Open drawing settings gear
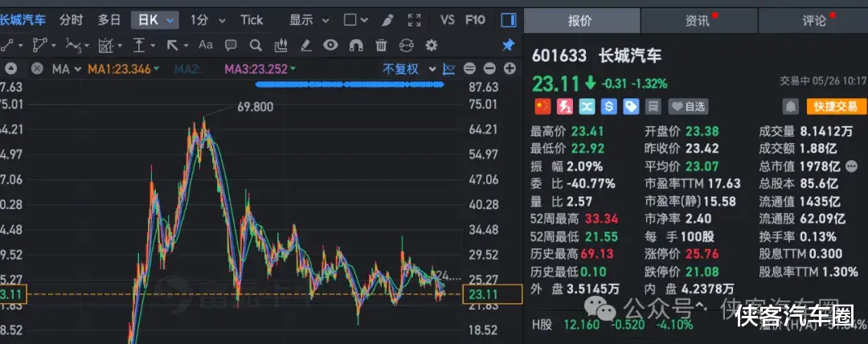This screenshot has height=344, width=868. coord(432,45)
